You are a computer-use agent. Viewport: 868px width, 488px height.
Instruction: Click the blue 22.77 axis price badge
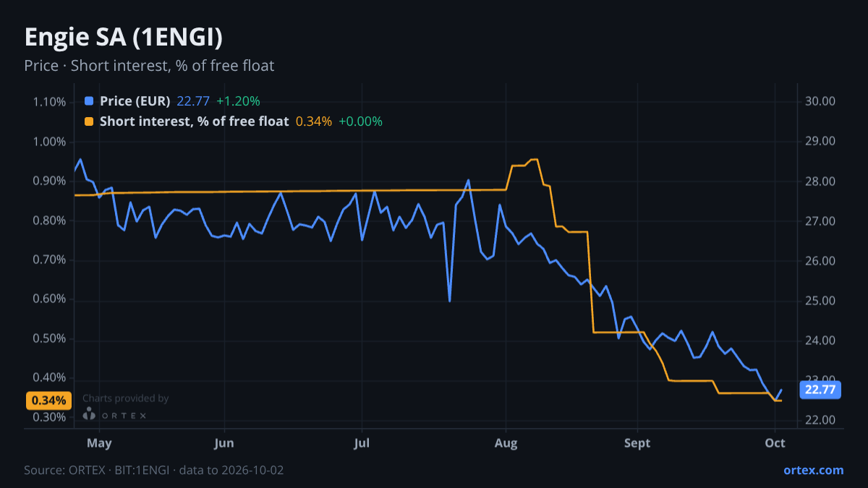(820, 390)
